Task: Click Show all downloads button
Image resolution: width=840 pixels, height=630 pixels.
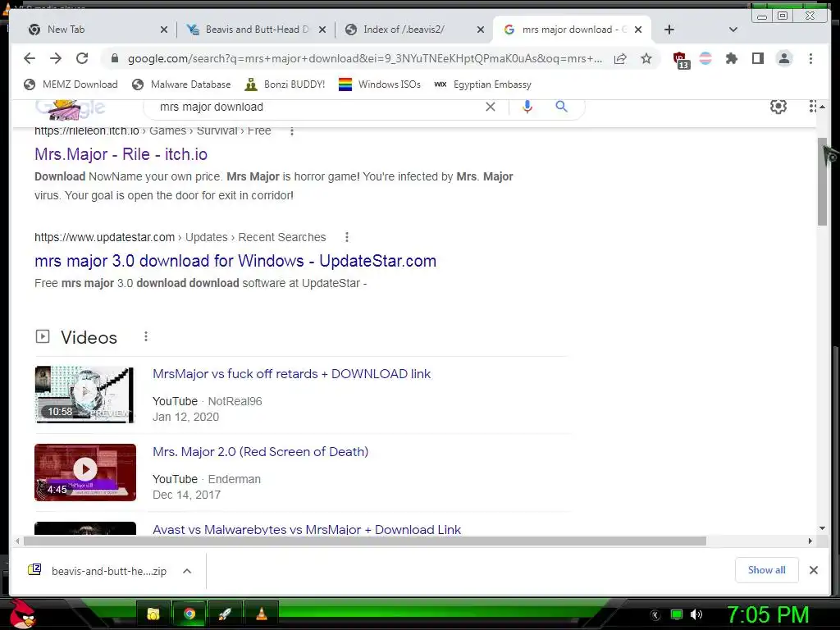Action: coord(767,570)
